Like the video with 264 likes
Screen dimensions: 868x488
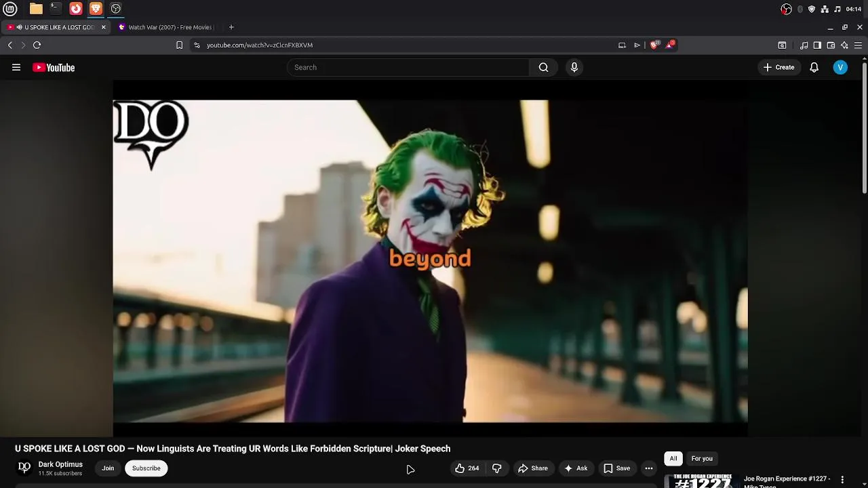(467, 468)
